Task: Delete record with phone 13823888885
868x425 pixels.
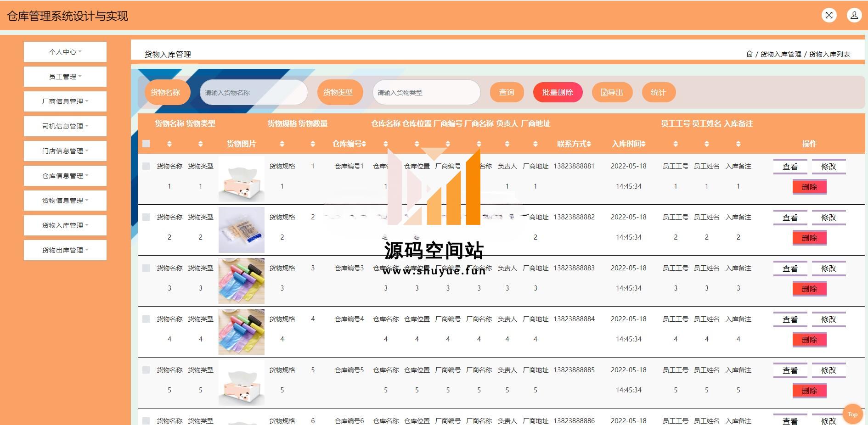Action: 809,391
